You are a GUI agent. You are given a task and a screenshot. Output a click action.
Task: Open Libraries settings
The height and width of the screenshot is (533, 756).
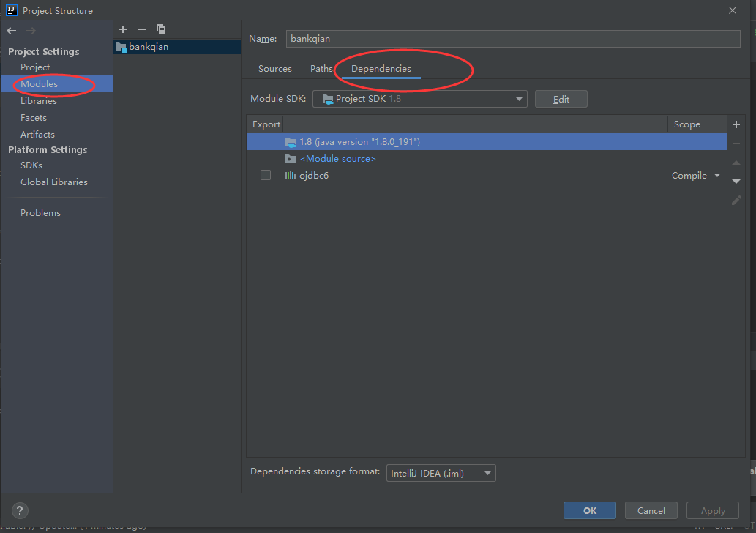point(39,101)
